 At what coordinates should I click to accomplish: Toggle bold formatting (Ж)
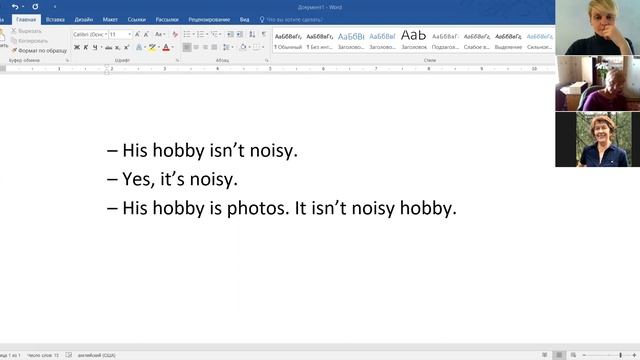77,47
